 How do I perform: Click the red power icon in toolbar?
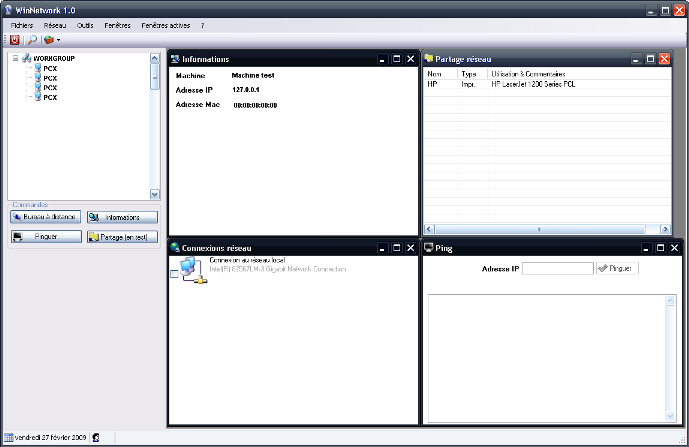pyautogui.click(x=14, y=39)
